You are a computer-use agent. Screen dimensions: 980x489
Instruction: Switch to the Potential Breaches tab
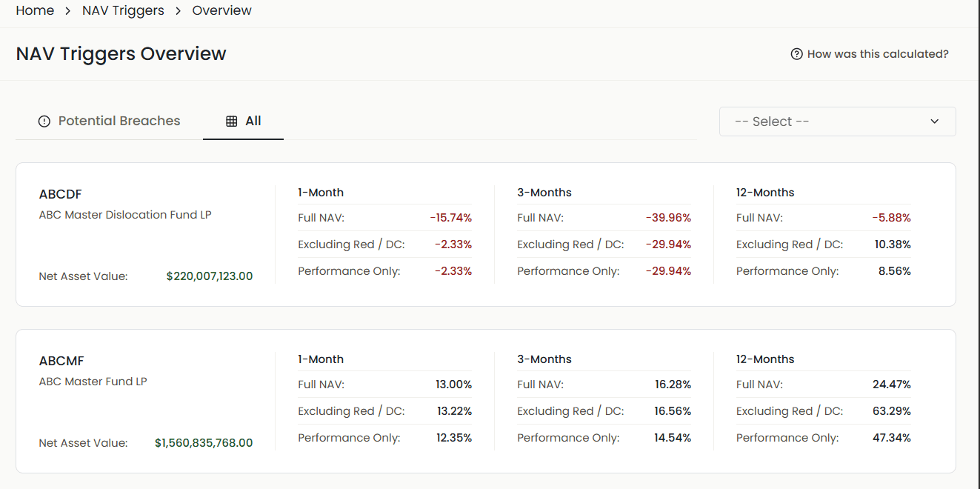point(109,121)
